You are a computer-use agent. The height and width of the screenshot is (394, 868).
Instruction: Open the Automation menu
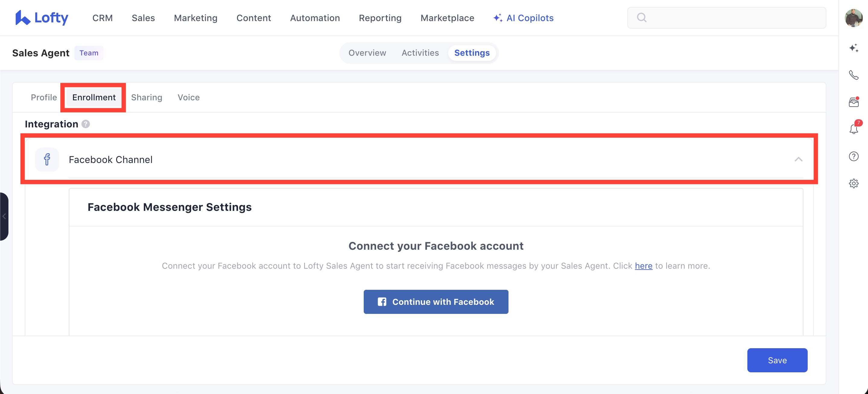coord(315,18)
